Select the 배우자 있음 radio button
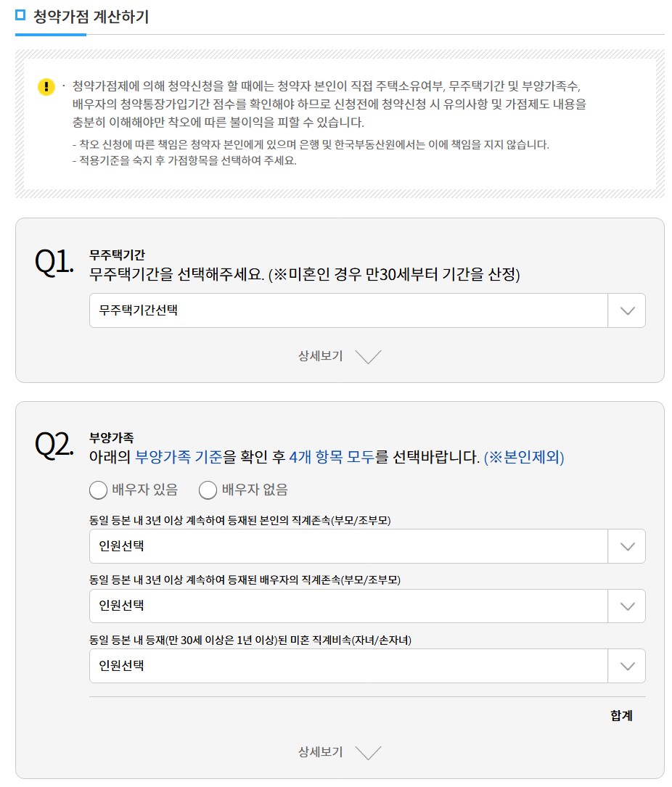Viewport: 672px width, 787px height. (98, 491)
